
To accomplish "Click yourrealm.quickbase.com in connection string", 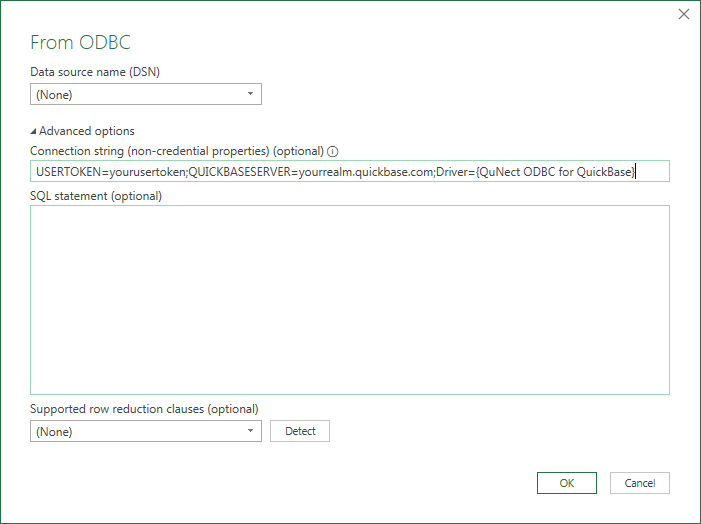I will tap(366, 172).
